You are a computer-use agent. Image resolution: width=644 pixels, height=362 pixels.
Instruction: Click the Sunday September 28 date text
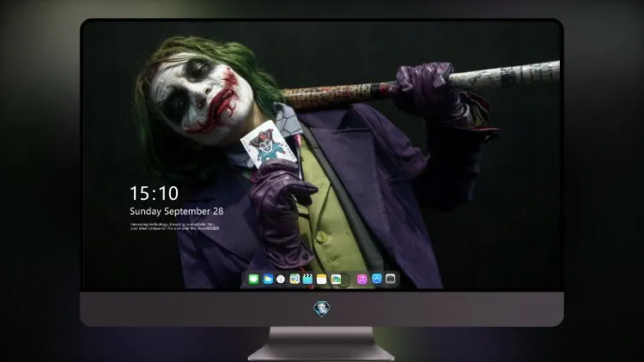pyautogui.click(x=177, y=211)
